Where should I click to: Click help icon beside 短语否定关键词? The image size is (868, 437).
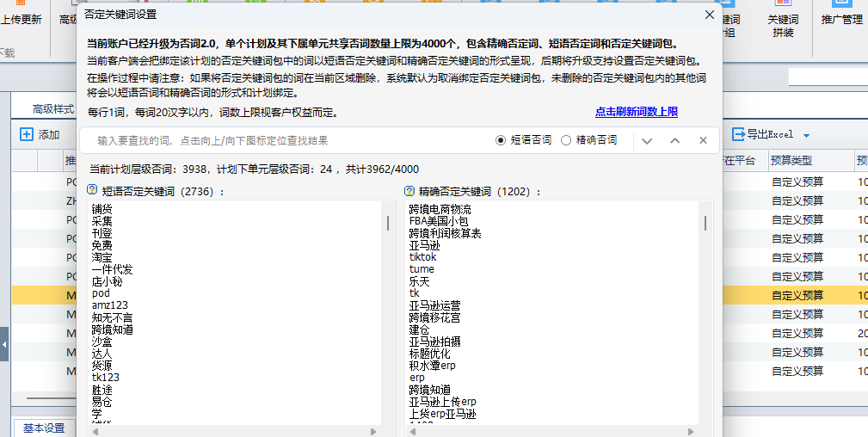(92, 190)
